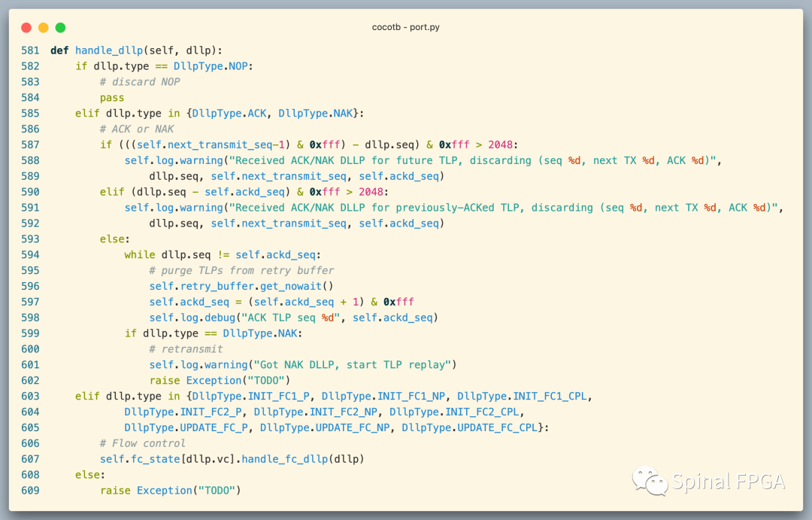Image resolution: width=812 pixels, height=520 pixels.
Task: Click 'DllpType.INIT_FC2_NP' on line 604
Action: [x=315, y=412]
